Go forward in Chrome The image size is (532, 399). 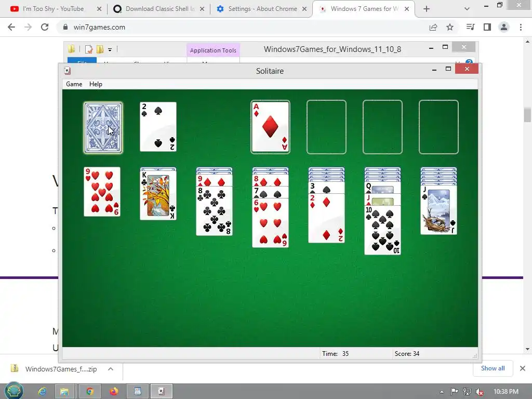(28, 27)
